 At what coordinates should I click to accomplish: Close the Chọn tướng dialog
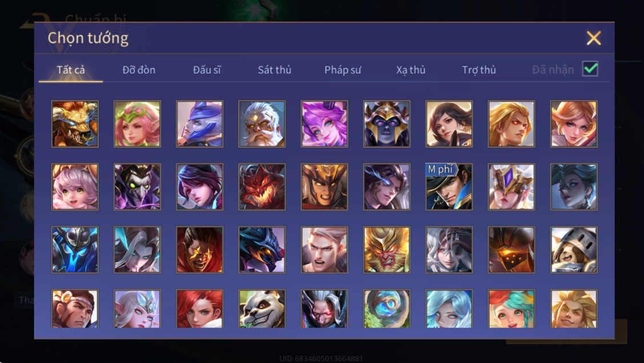[x=594, y=38]
